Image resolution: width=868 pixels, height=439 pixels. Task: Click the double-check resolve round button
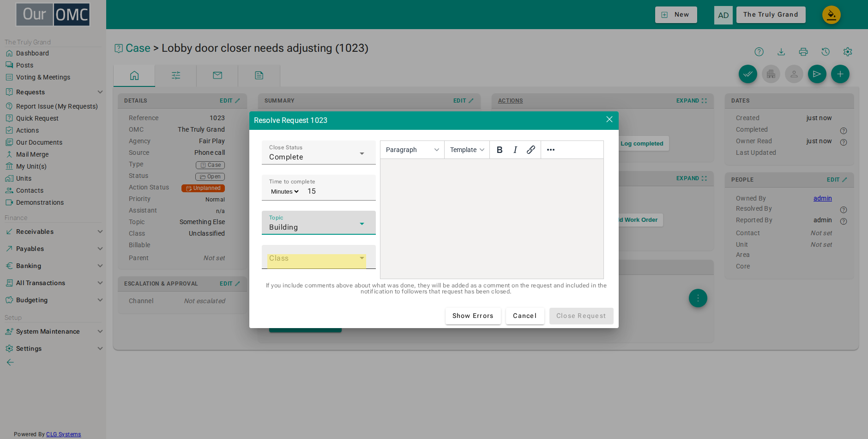point(748,74)
